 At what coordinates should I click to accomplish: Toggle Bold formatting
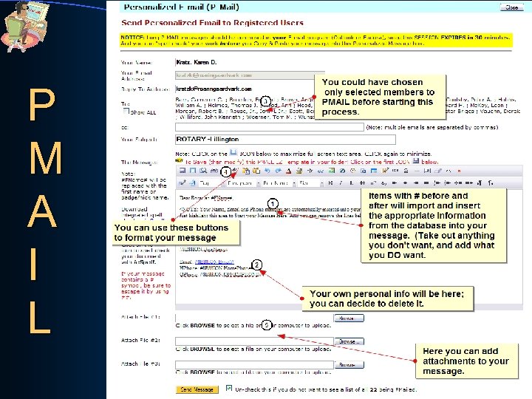(x=330, y=183)
